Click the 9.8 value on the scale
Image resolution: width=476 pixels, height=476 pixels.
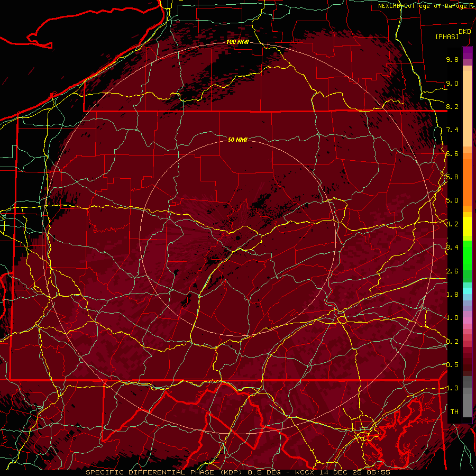(x=452, y=59)
